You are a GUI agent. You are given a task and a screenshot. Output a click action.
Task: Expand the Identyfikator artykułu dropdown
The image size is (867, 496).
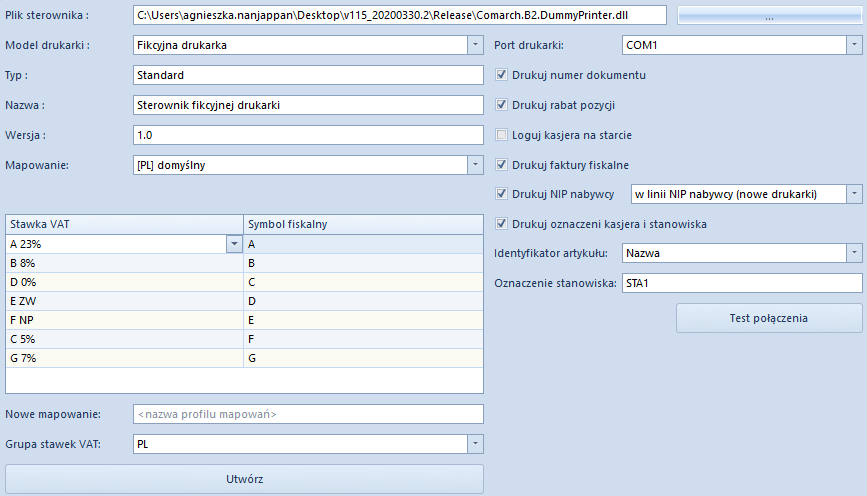854,253
